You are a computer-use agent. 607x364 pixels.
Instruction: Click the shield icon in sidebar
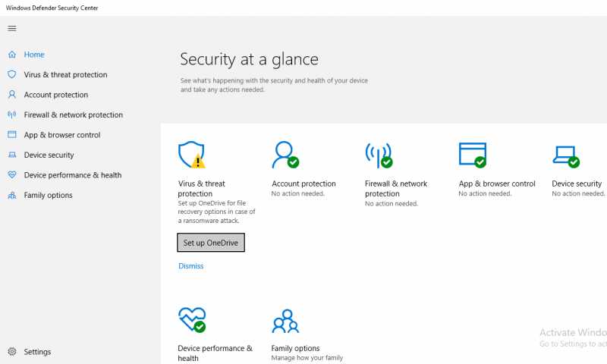click(x=12, y=74)
